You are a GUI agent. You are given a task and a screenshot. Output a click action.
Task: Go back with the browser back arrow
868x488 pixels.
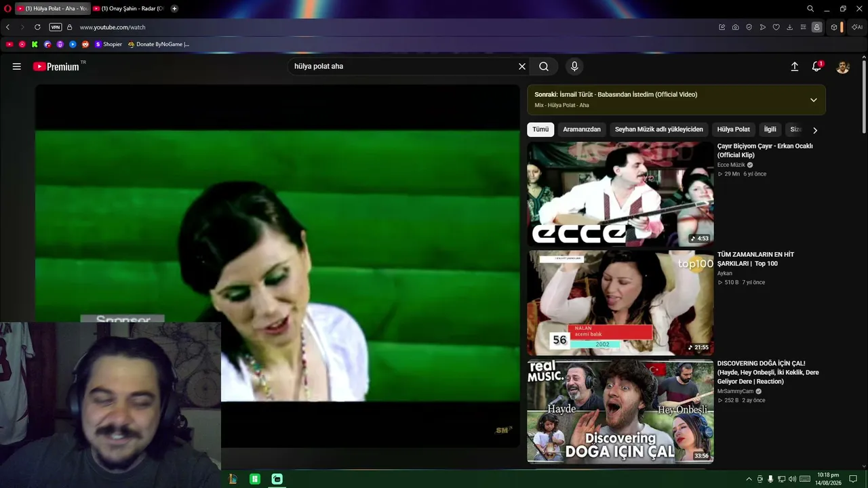(7, 27)
